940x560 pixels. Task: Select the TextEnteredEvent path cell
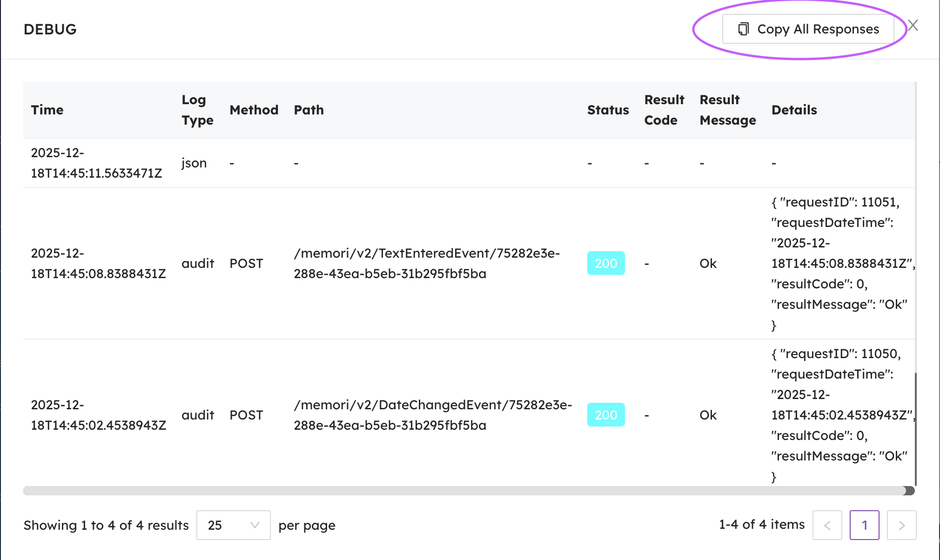pos(427,263)
